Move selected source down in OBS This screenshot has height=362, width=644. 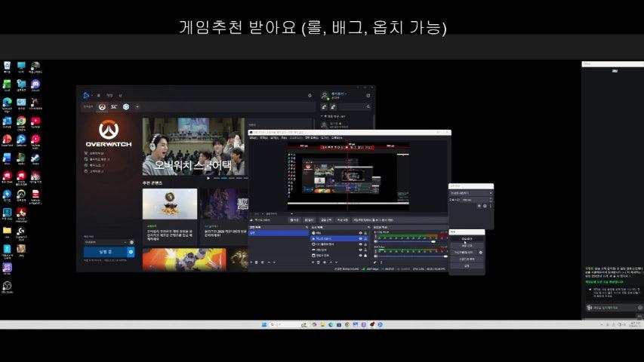[x=337, y=262]
